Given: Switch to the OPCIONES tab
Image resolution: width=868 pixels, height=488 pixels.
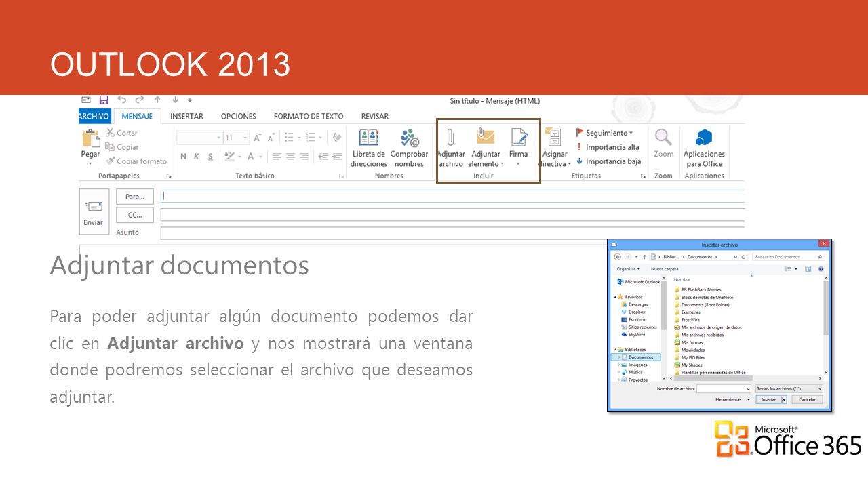Looking at the screenshot, I should [x=238, y=116].
